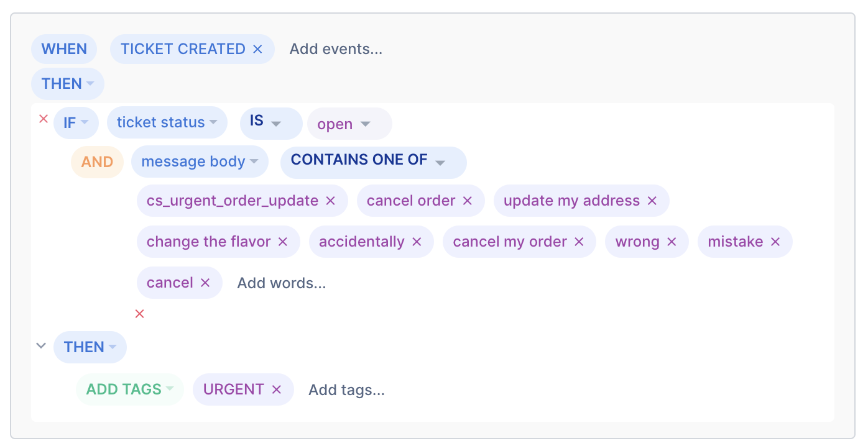Remove the cancel order keyword chip
Image resolution: width=868 pixels, height=446 pixels.
[467, 201]
